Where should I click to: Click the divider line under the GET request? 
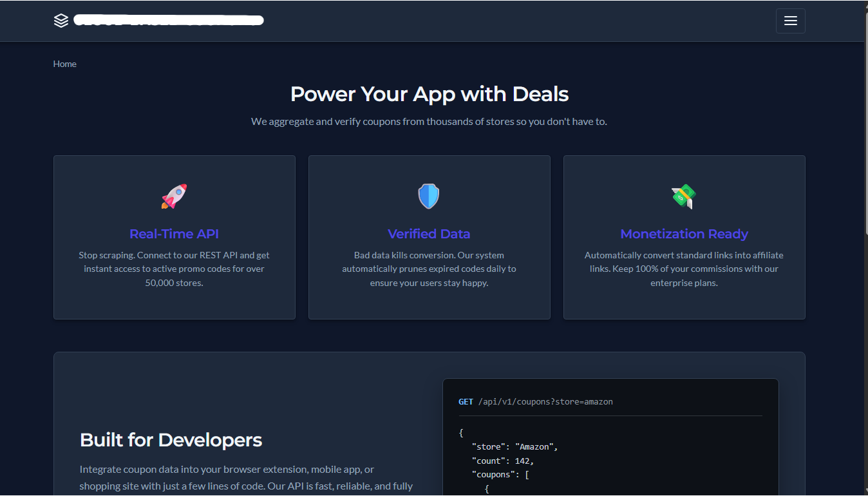click(610, 417)
